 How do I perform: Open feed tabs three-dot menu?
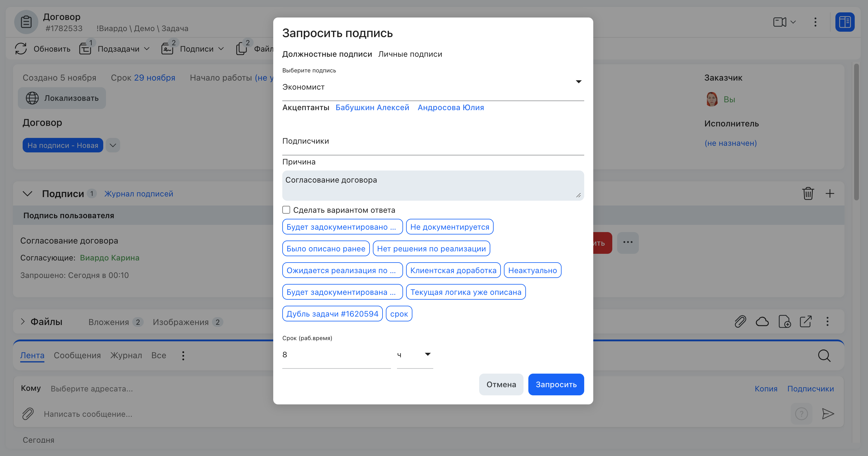point(183,356)
